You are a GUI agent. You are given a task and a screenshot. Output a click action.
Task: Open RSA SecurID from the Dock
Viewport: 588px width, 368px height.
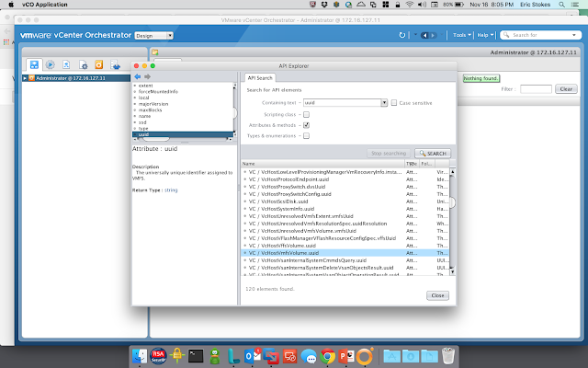coord(158,356)
